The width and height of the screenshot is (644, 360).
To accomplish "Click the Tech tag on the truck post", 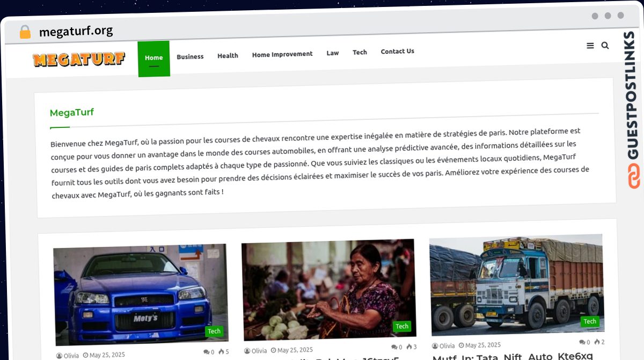I will click(590, 321).
